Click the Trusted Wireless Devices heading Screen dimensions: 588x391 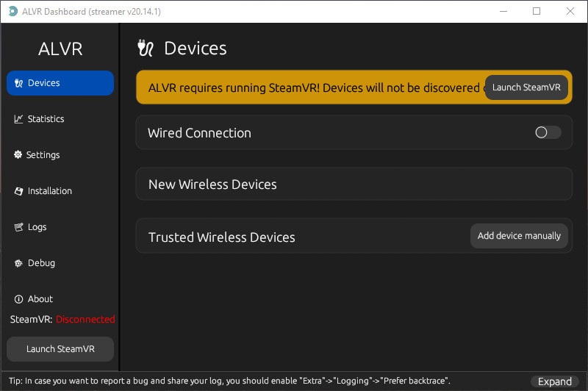(222, 237)
